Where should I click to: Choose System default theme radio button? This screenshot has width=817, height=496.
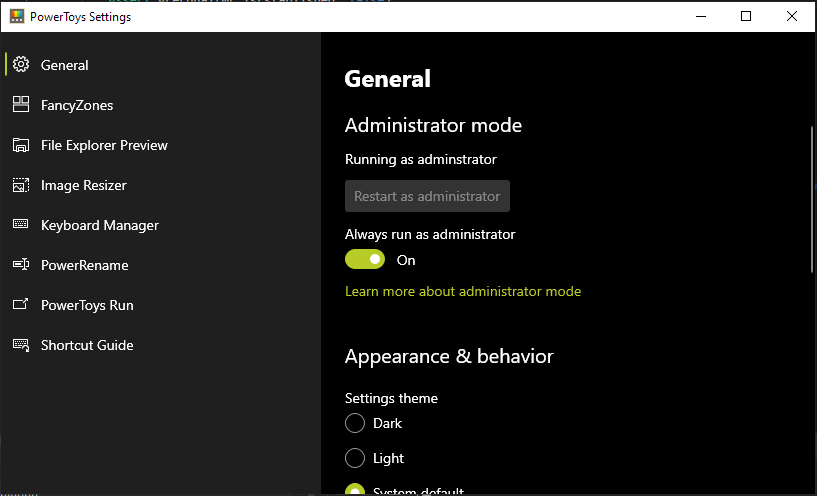[355, 489]
